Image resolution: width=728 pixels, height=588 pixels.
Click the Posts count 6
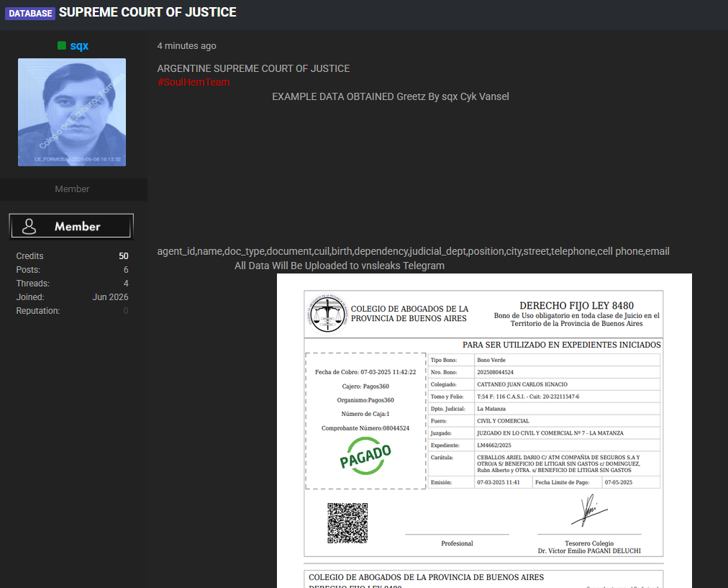[x=126, y=270]
